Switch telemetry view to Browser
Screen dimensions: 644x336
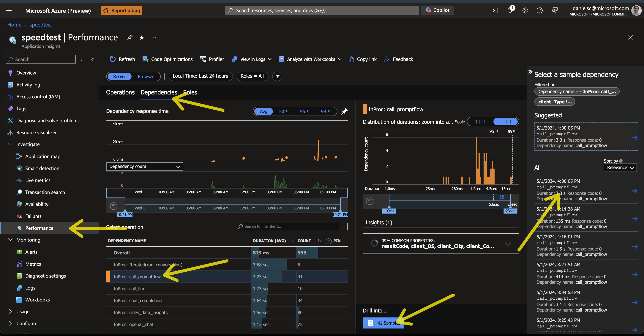tap(146, 76)
